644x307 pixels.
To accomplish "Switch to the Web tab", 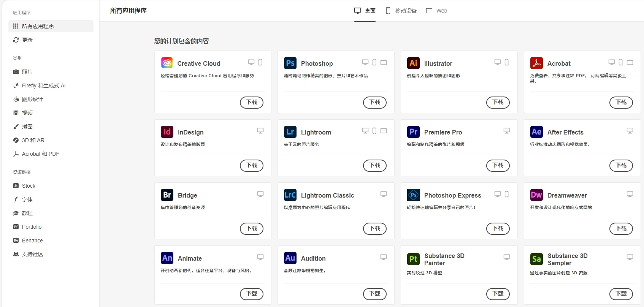I will (x=436, y=11).
